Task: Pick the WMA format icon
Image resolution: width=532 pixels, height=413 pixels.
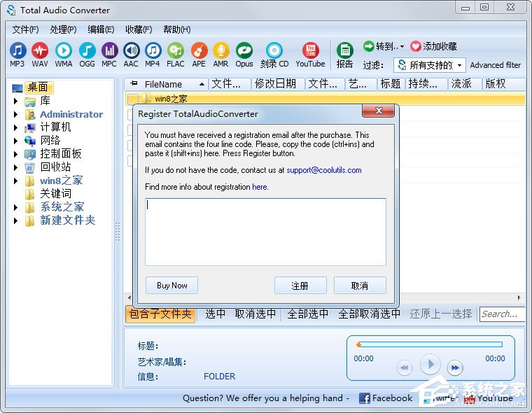Action: [64, 55]
